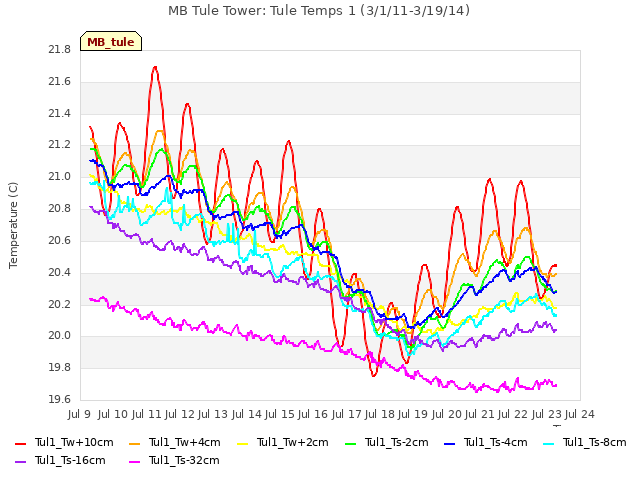Click the 21.4 y-axis tick label
640x480 pixels.
click(60, 113)
